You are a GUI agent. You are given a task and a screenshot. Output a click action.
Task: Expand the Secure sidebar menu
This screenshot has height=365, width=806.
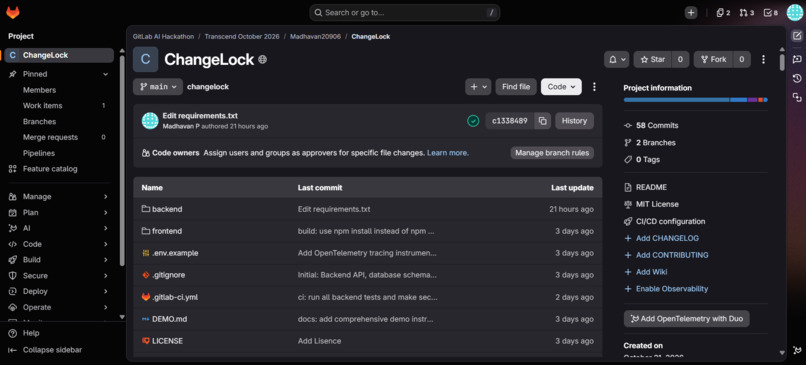point(59,276)
